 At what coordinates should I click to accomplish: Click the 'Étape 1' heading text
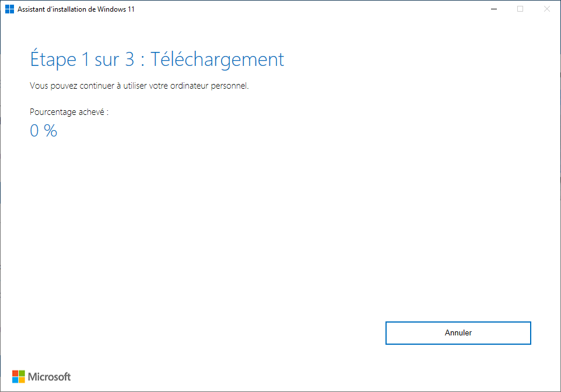click(x=59, y=59)
